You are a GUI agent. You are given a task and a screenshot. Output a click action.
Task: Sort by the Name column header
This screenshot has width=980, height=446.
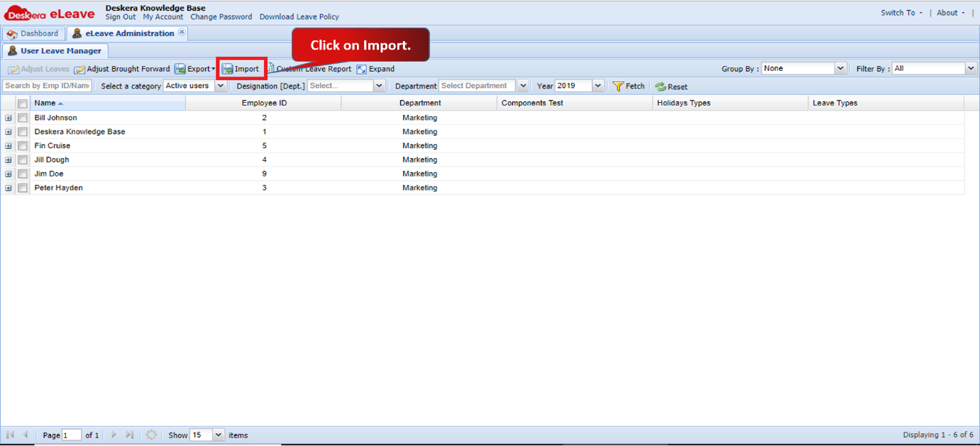108,103
